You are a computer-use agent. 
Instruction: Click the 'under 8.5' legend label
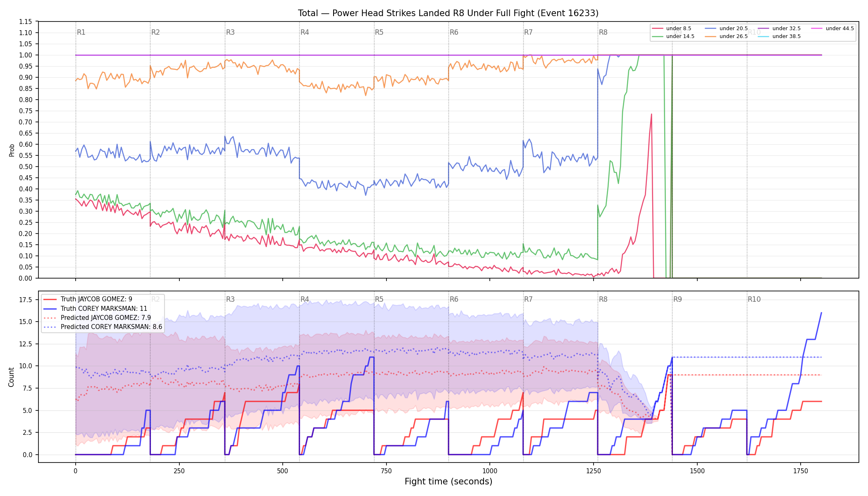678,29
